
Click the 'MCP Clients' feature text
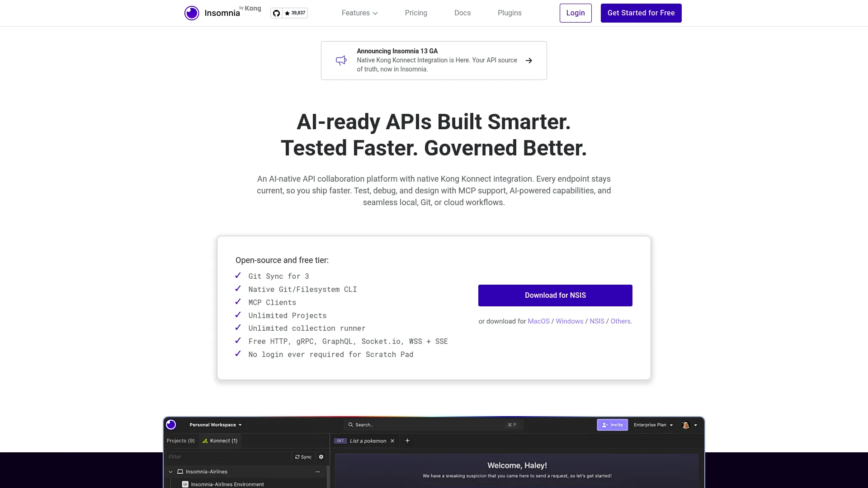(272, 303)
